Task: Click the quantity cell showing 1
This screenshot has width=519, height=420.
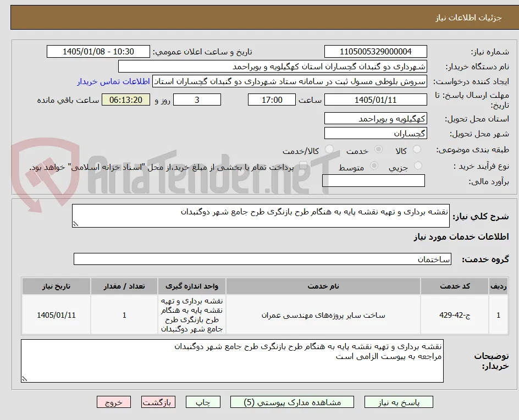Action: (x=124, y=315)
